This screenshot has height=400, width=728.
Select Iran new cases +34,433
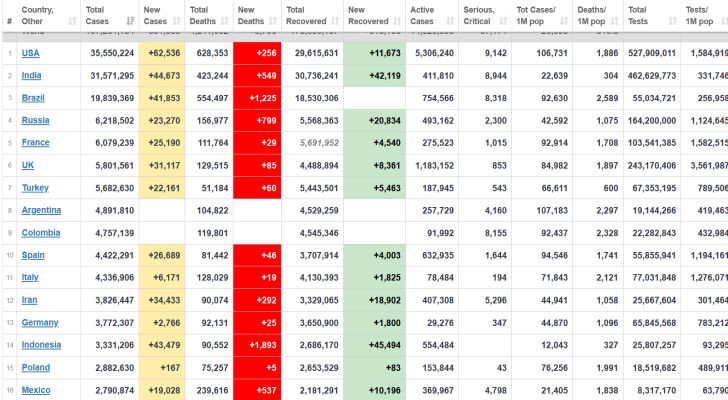coord(164,300)
